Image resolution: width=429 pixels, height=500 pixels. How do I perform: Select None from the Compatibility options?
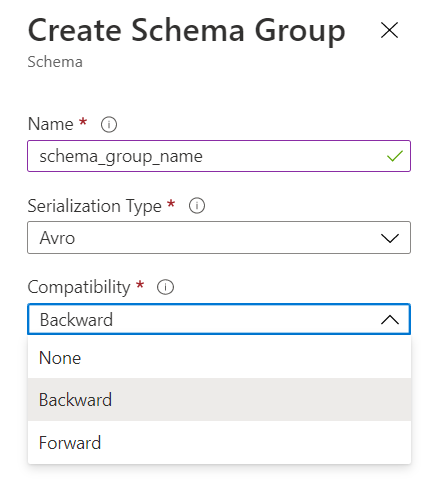click(219, 357)
